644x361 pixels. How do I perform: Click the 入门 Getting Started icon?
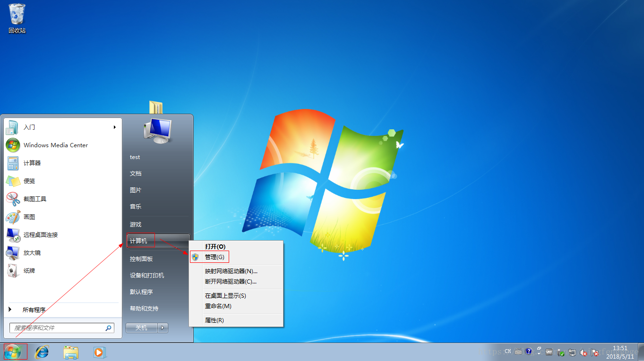click(x=12, y=127)
